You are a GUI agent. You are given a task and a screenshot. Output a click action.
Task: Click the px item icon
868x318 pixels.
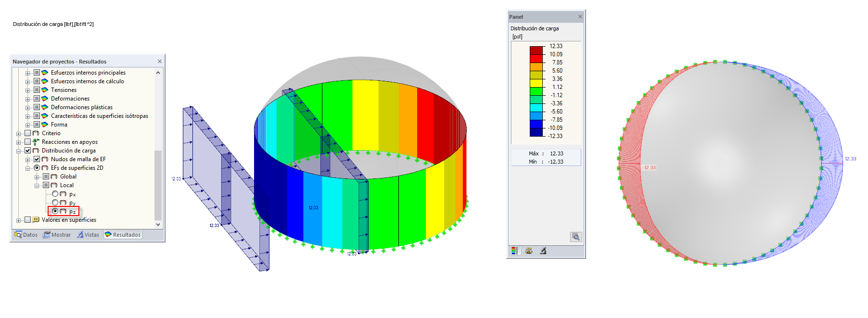pyautogui.click(x=63, y=194)
